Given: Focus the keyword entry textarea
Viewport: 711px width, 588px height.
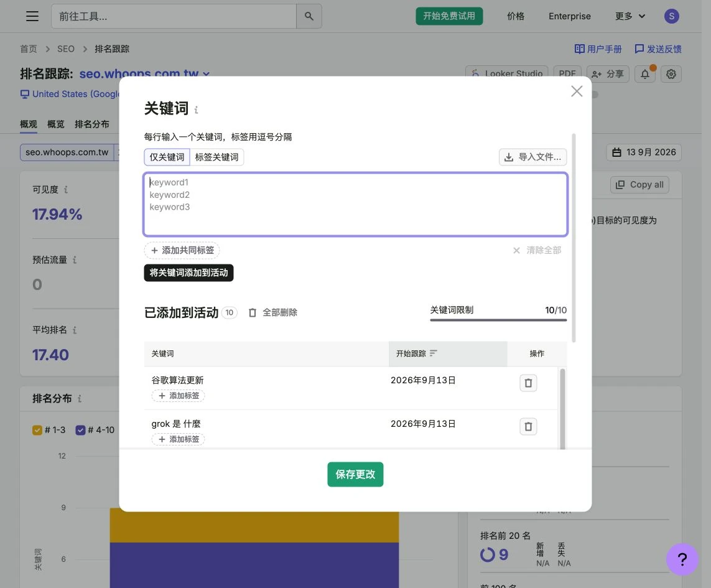Looking at the screenshot, I should point(356,205).
